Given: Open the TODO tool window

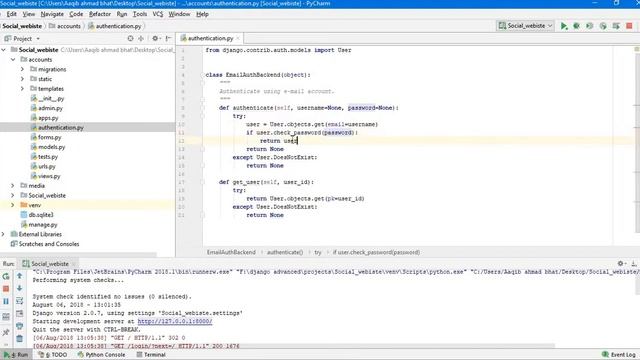Looking at the screenshot, I should 53,355.
